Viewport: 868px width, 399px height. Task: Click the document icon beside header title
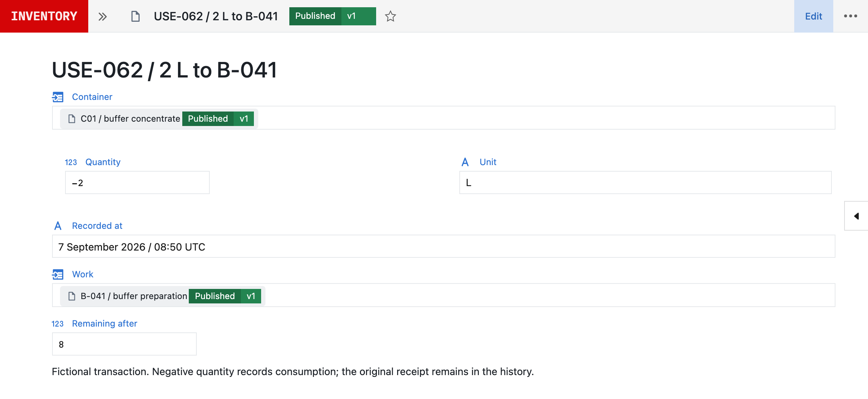[x=135, y=16]
